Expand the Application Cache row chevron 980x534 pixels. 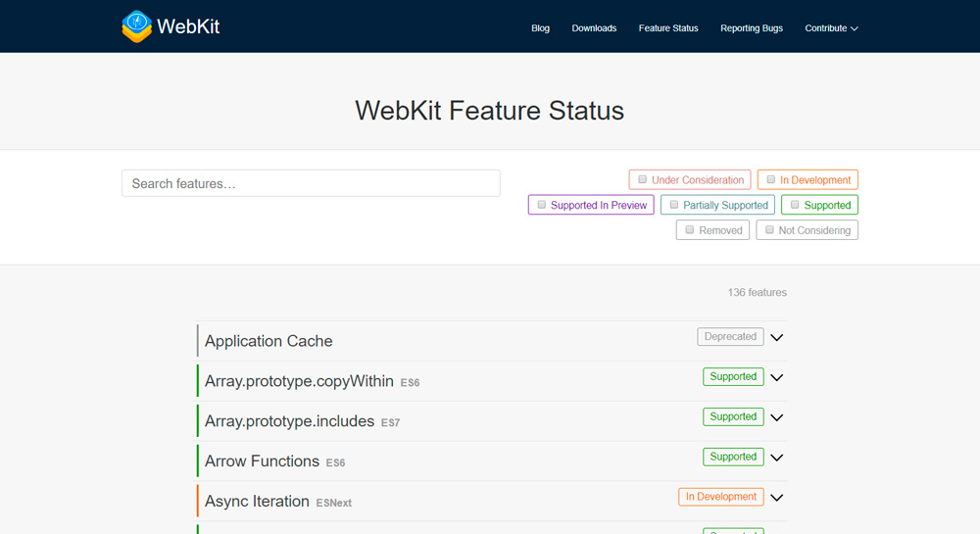click(777, 337)
